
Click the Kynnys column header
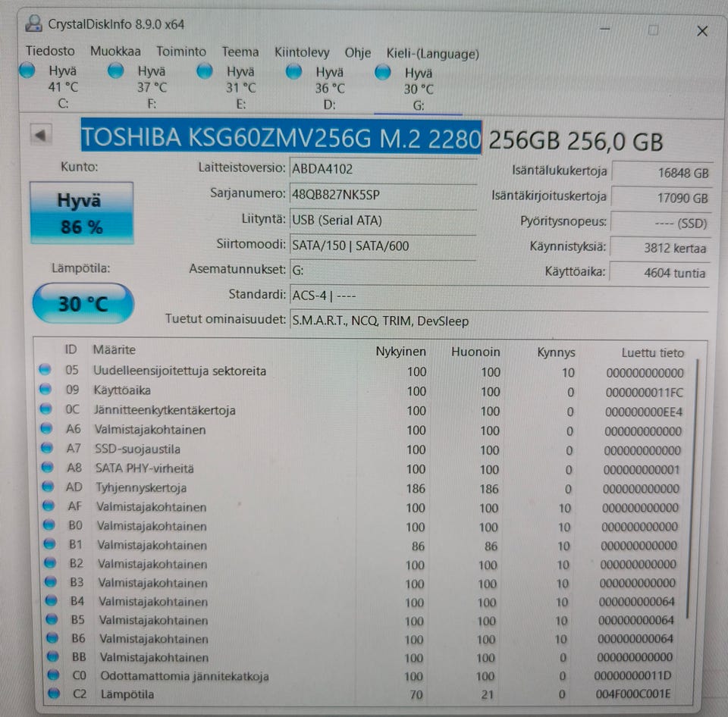pos(556,352)
